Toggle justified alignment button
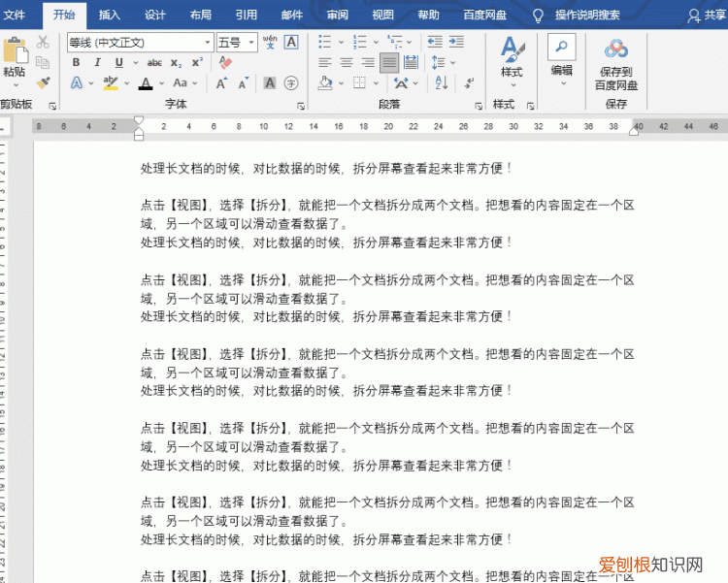This screenshot has height=583, width=728. (x=389, y=63)
